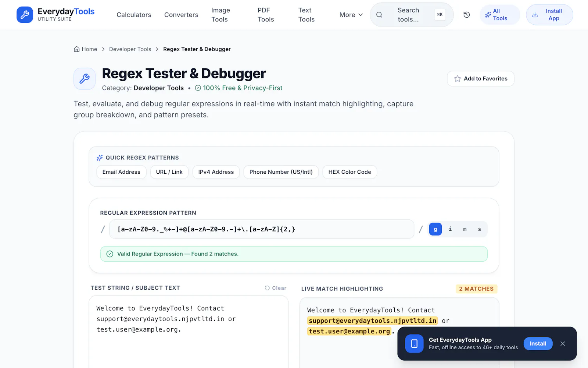Select the URL / Link quick pattern
The height and width of the screenshot is (368, 588).
169,172
